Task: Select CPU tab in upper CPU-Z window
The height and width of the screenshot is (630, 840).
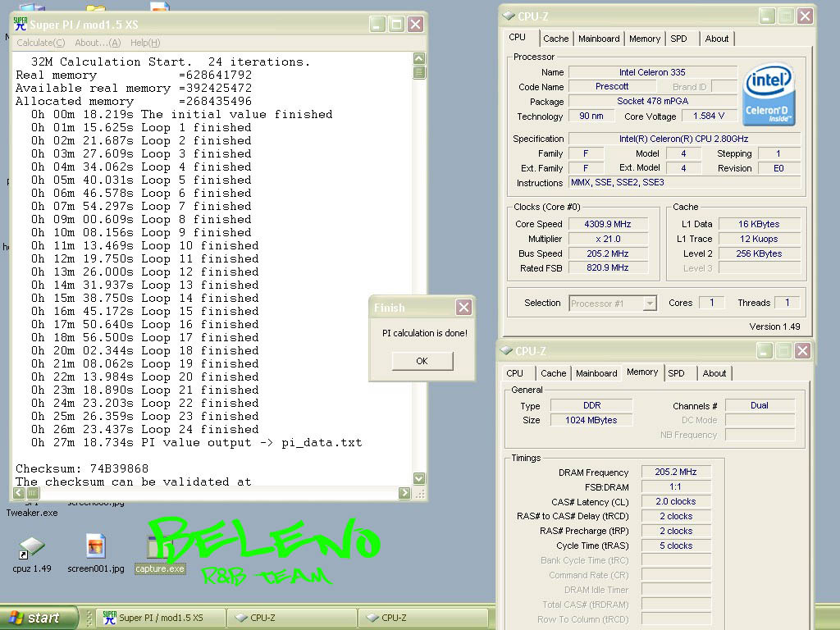Action: click(517, 37)
